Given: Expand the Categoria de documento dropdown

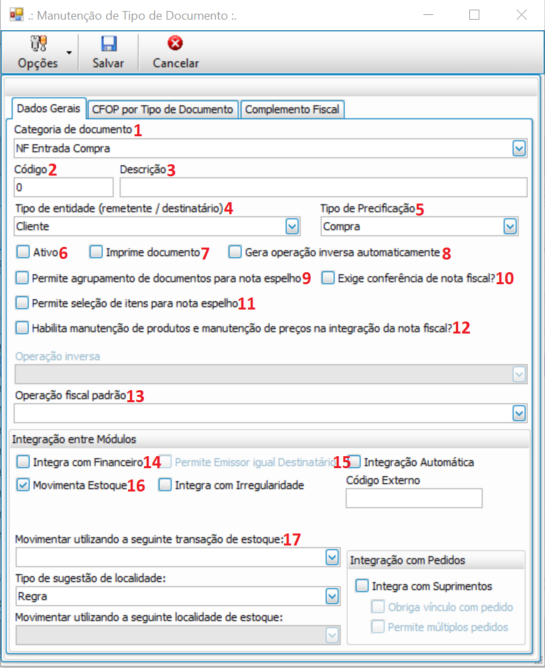Looking at the screenshot, I should coord(519,148).
